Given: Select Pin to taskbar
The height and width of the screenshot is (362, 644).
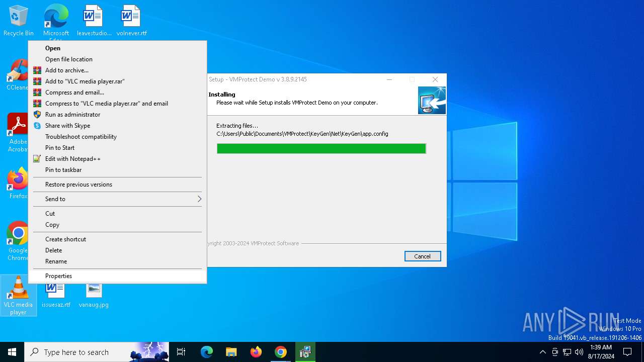Looking at the screenshot, I should click(117, 170).
